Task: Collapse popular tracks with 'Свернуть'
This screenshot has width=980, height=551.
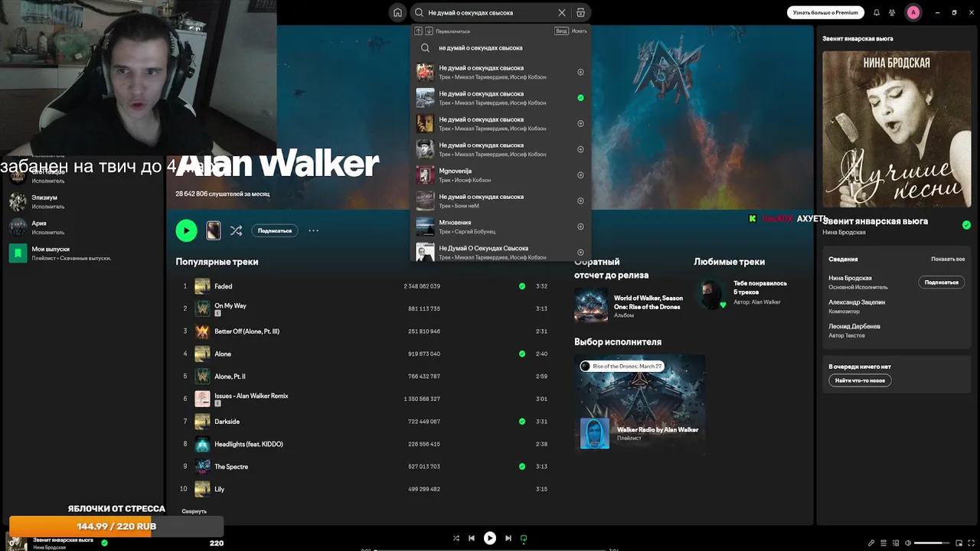Action: [x=194, y=511]
